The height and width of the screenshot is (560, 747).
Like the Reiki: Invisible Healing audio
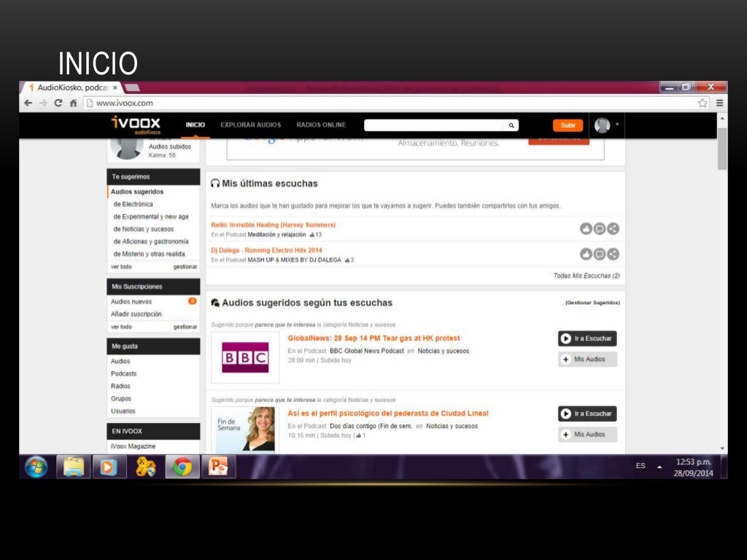click(x=586, y=229)
